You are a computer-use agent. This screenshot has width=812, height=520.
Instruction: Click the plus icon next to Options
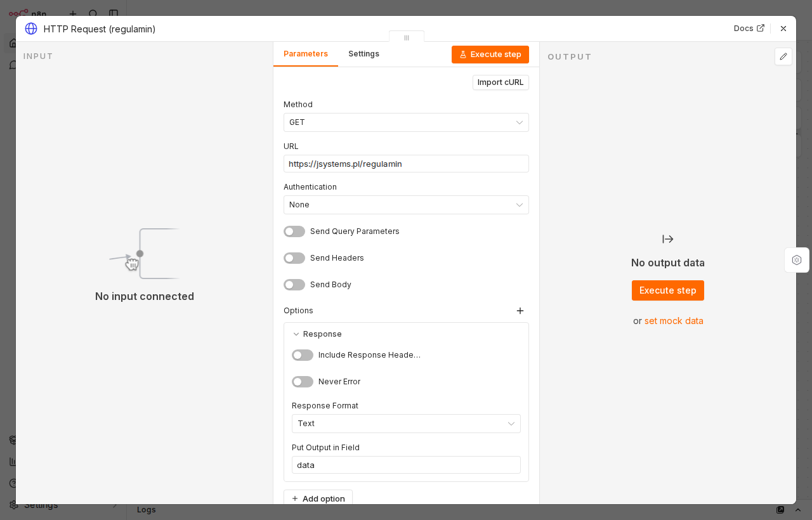[520, 311]
